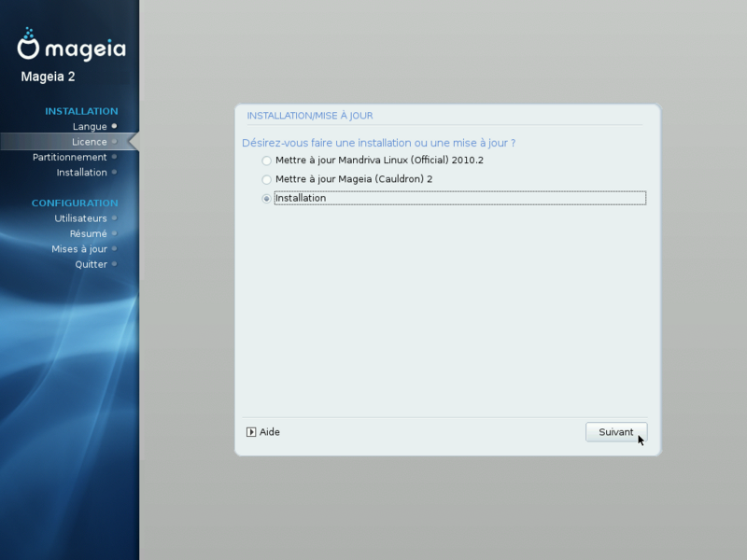This screenshot has width=747, height=560.
Task: Click the Partitionnement step bullet indicator
Action: (114, 157)
